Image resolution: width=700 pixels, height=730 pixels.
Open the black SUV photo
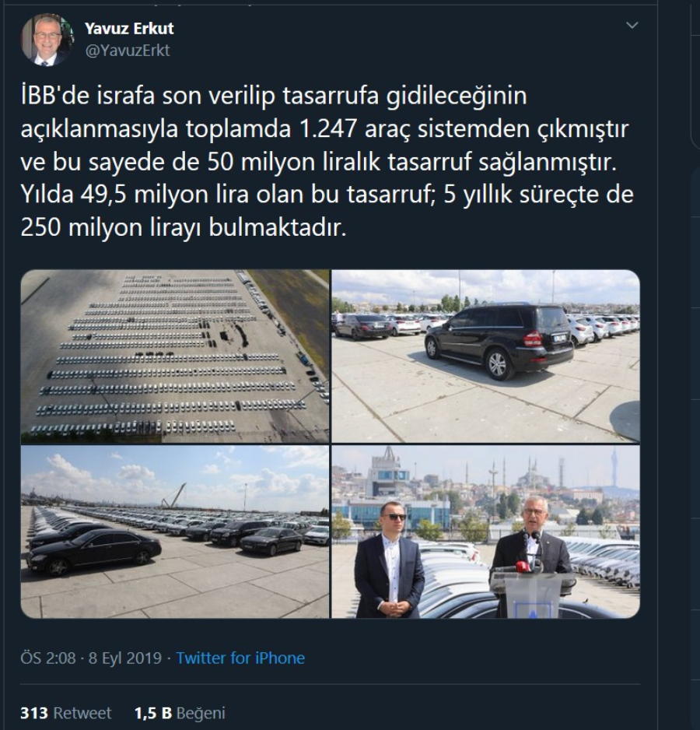(485, 356)
